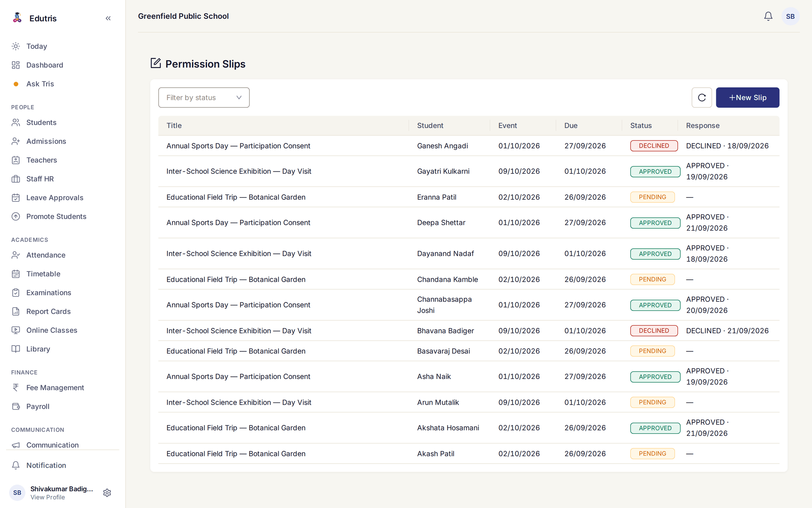Click the Online Classes screen icon
This screenshot has height=508, width=812.
click(x=16, y=330)
